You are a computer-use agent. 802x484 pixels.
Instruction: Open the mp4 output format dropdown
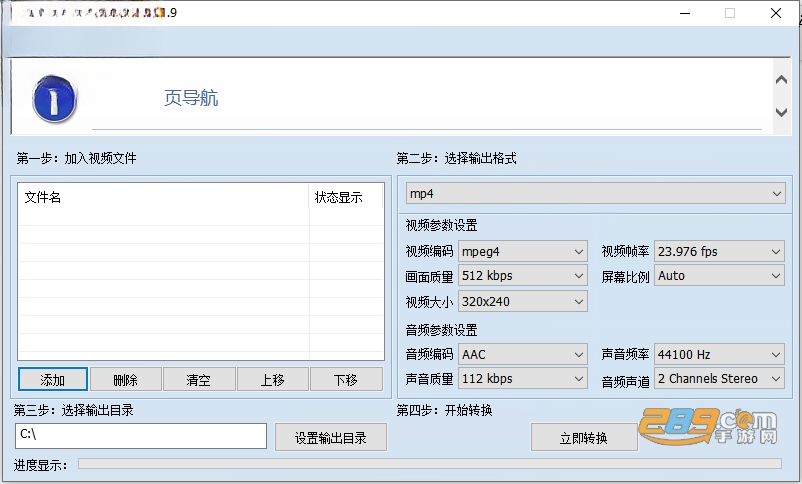(596, 194)
